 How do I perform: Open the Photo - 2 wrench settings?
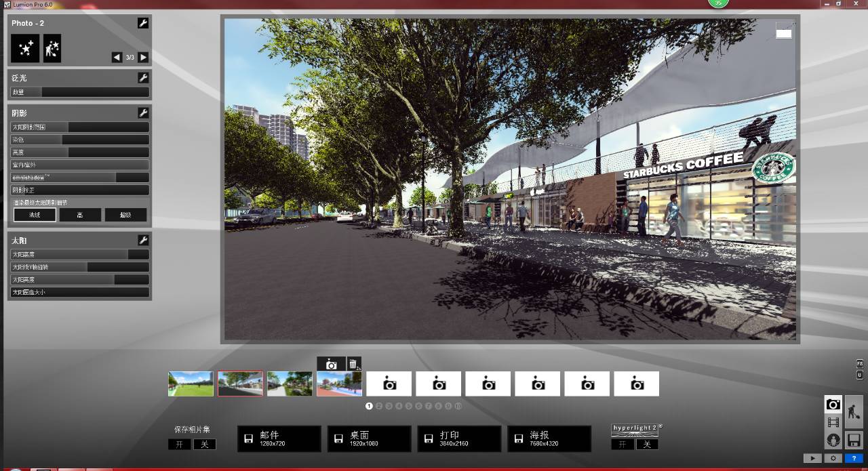(143, 23)
